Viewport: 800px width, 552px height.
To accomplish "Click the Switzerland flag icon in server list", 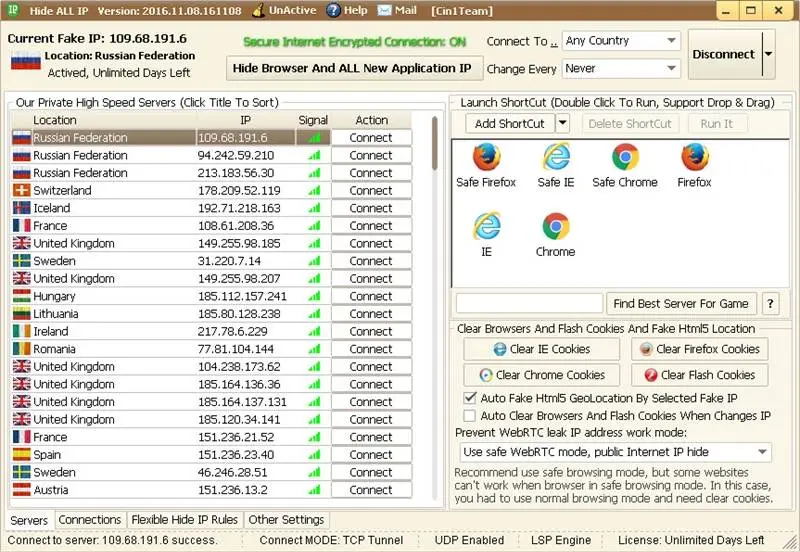I will point(21,190).
